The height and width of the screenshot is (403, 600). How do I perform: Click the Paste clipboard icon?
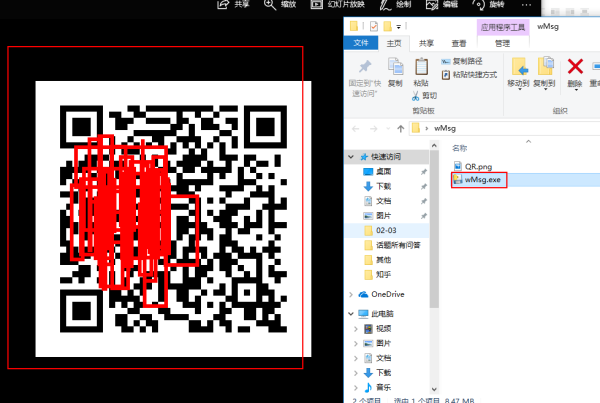tap(421, 67)
